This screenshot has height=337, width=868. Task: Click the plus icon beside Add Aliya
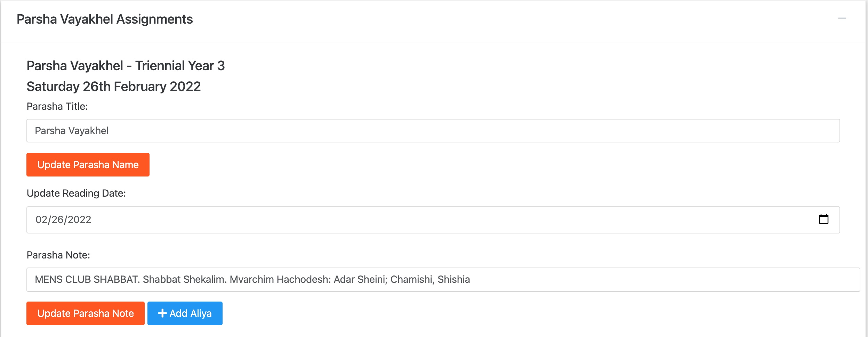[x=162, y=313]
